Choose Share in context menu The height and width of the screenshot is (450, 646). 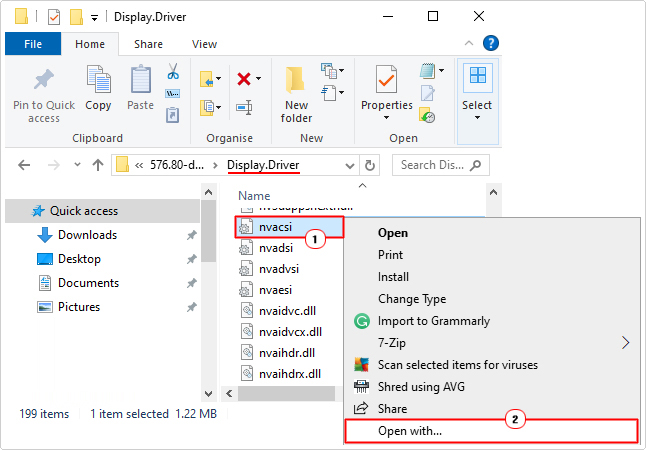tap(492, 408)
